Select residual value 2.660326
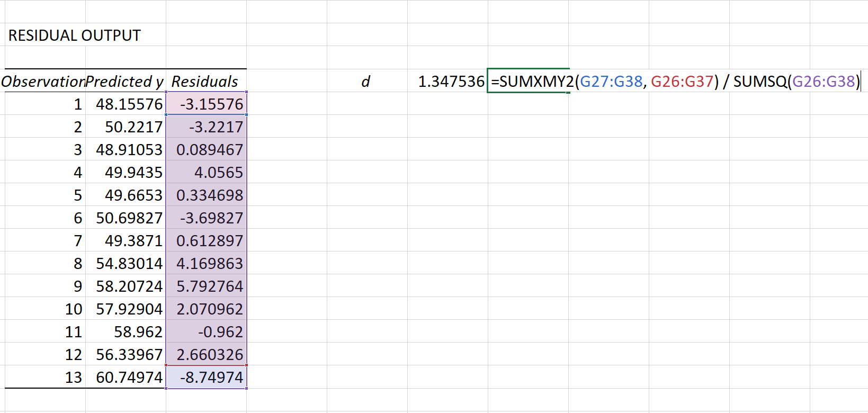This screenshot has width=868, height=413. 206,354
